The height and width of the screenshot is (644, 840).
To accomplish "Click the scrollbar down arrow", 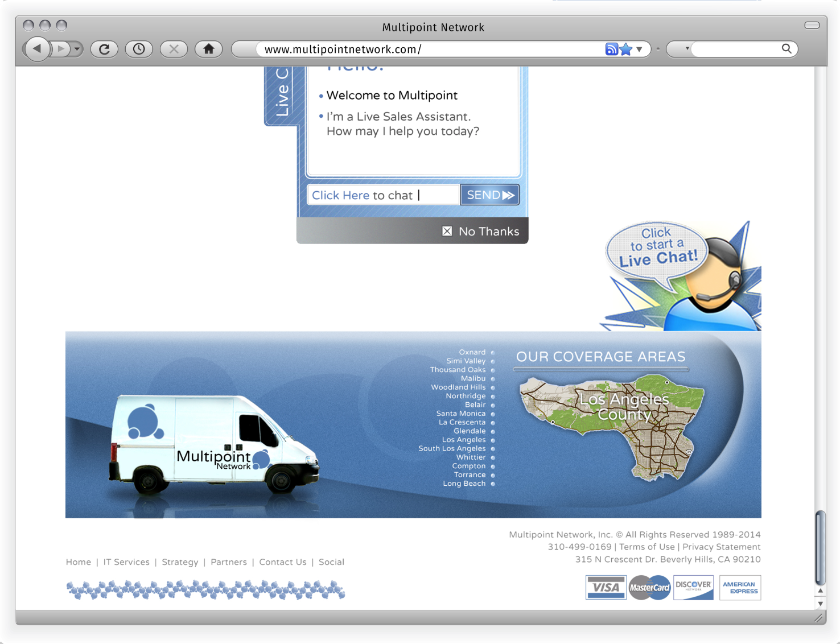I will [x=820, y=604].
